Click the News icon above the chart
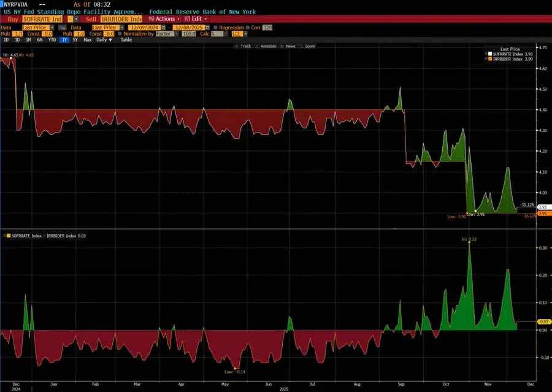 (x=287, y=46)
